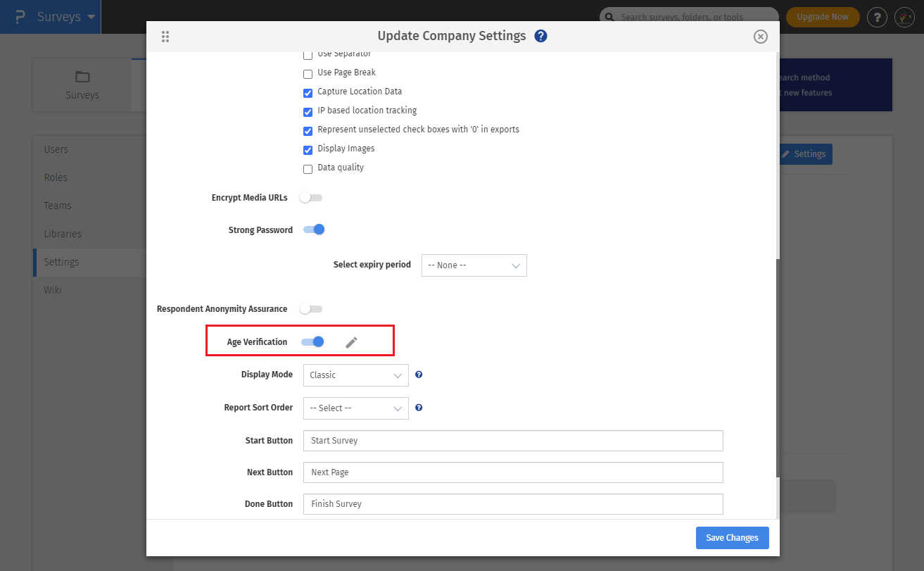
Task: Close the Update Company Settings dialog
Action: tap(760, 37)
